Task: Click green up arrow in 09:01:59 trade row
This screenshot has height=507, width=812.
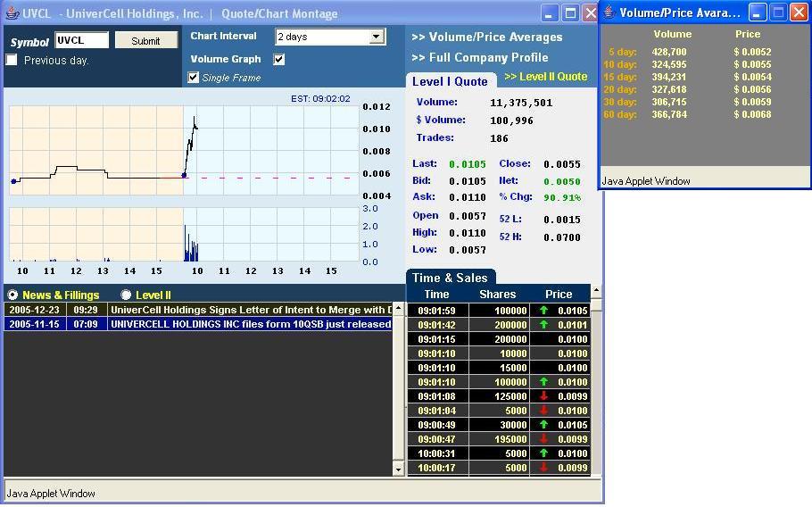Action: (x=543, y=311)
